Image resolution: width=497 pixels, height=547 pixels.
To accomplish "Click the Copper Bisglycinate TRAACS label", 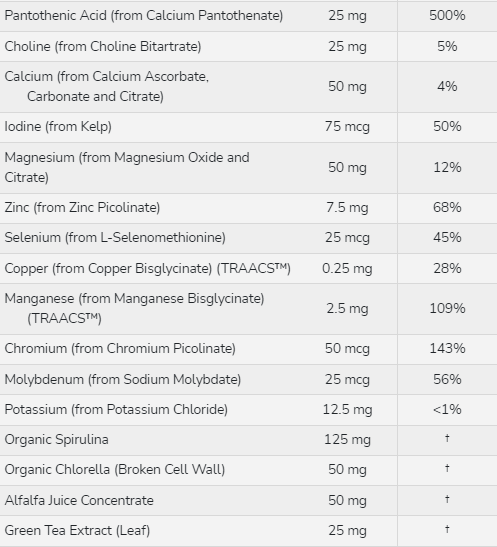I will click(x=148, y=269).
